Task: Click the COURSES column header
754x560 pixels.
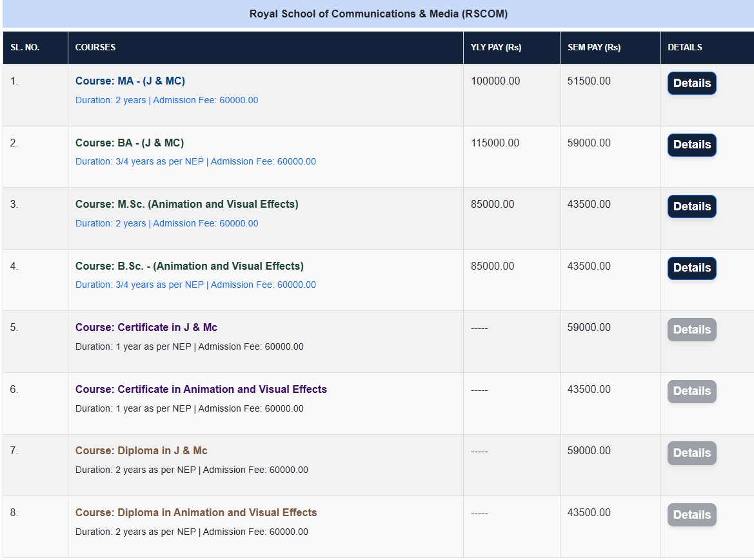Action: point(95,47)
